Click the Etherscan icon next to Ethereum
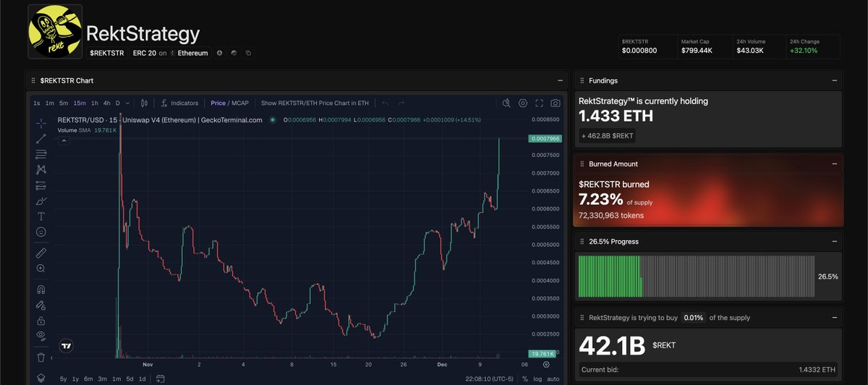This screenshot has height=385, width=868. point(219,53)
